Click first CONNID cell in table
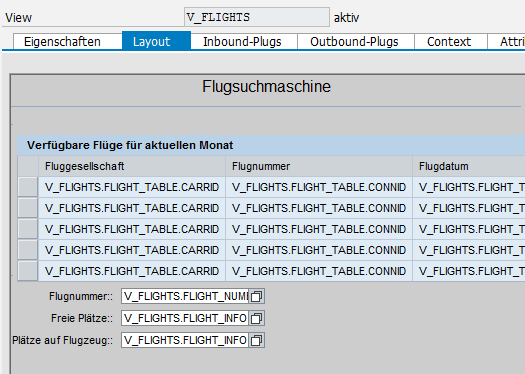 tap(319, 187)
